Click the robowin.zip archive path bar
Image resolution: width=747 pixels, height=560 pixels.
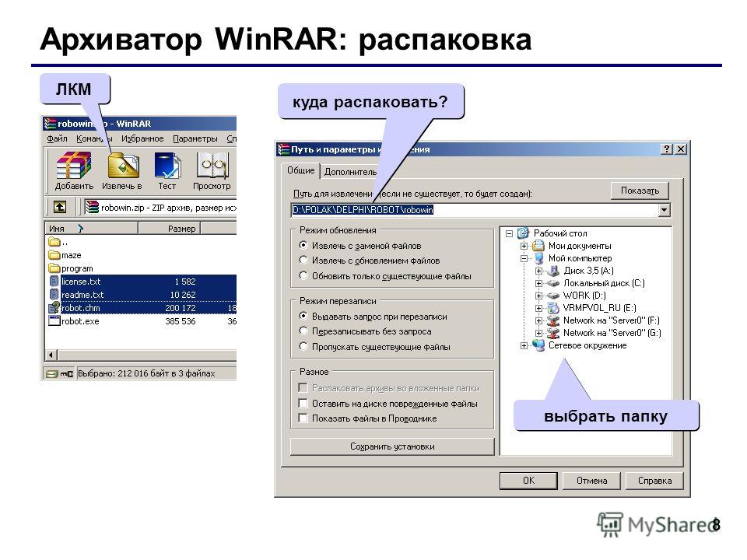[x=160, y=208]
